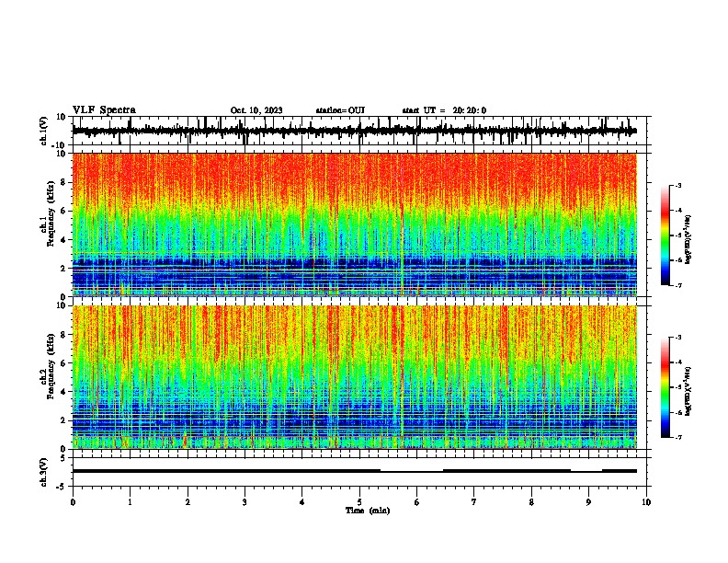Select the ch.2 spectrogram color scale bar
This screenshot has height=563, width=728.
pyautogui.click(x=665, y=387)
